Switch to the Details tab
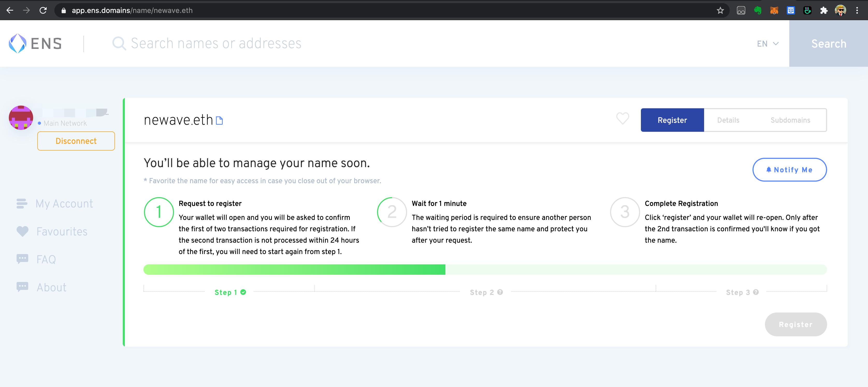Viewport: 868px width, 387px height. [728, 120]
